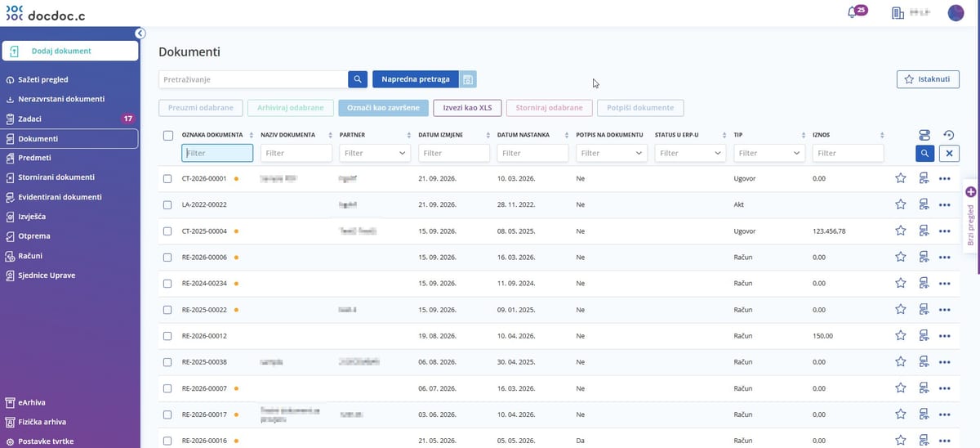The width and height of the screenshot is (980, 448).
Task: Open more options for CT-2026-00001 row
Action: click(x=946, y=178)
